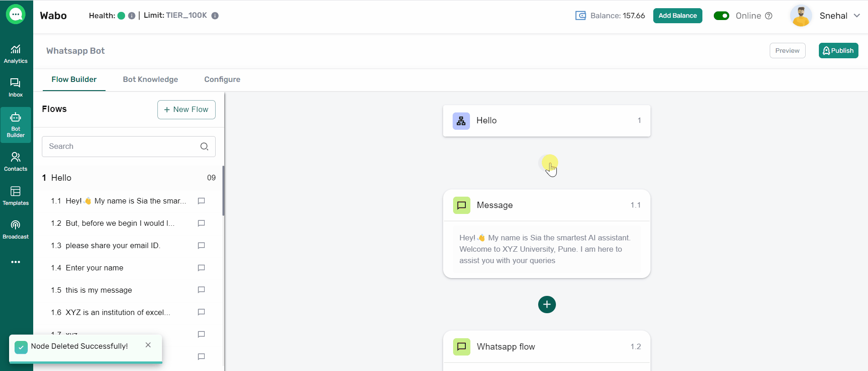The height and width of the screenshot is (371, 868).
Task: Click the flows Search input field
Action: click(121, 147)
